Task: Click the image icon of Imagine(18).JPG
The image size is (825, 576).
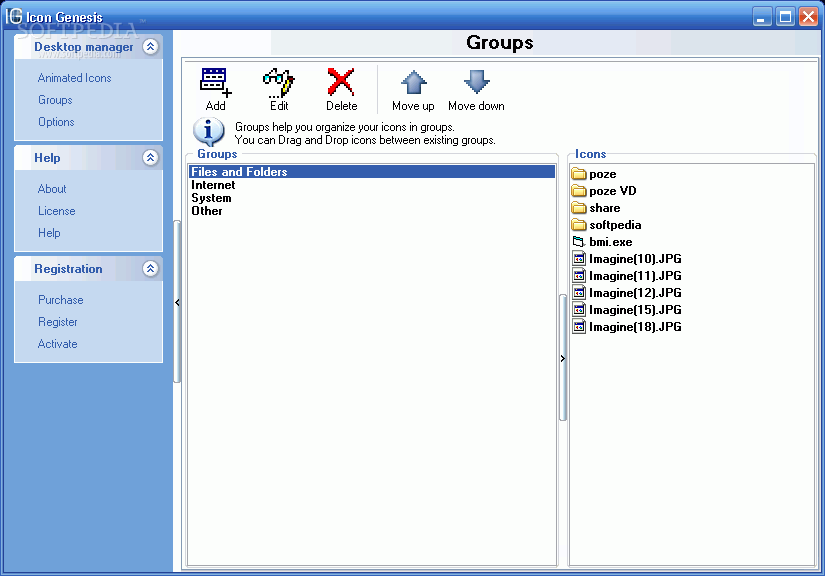Action: coord(579,327)
